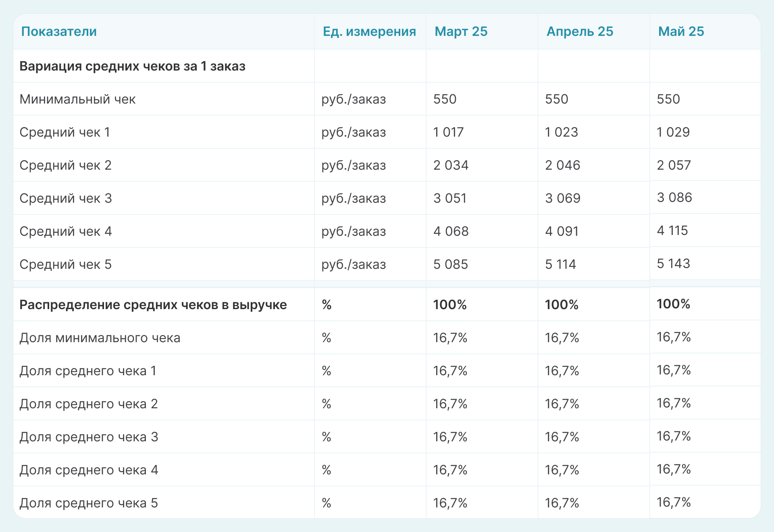Click March value 5 085 in Средний чек 5
The image size is (774, 532).
(x=450, y=264)
